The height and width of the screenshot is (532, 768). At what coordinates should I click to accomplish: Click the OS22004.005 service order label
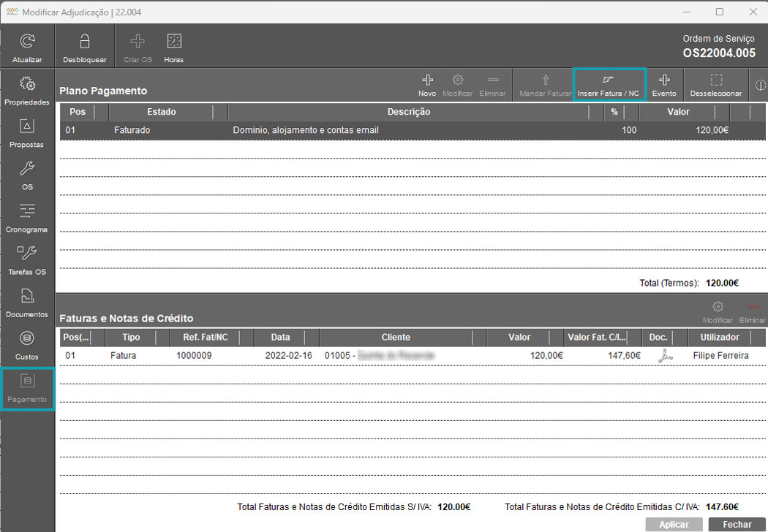719,53
